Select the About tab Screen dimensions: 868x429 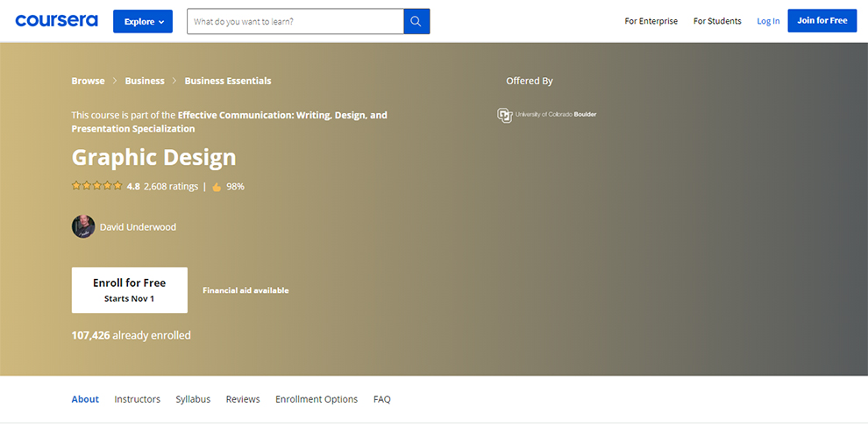click(x=85, y=399)
